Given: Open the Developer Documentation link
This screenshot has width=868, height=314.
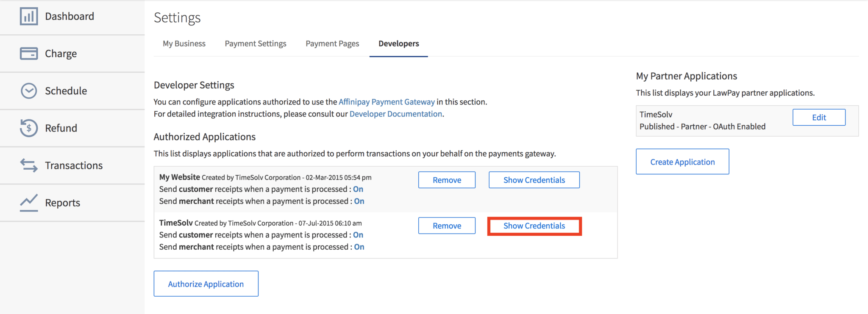Looking at the screenshot, I should 395,114.
